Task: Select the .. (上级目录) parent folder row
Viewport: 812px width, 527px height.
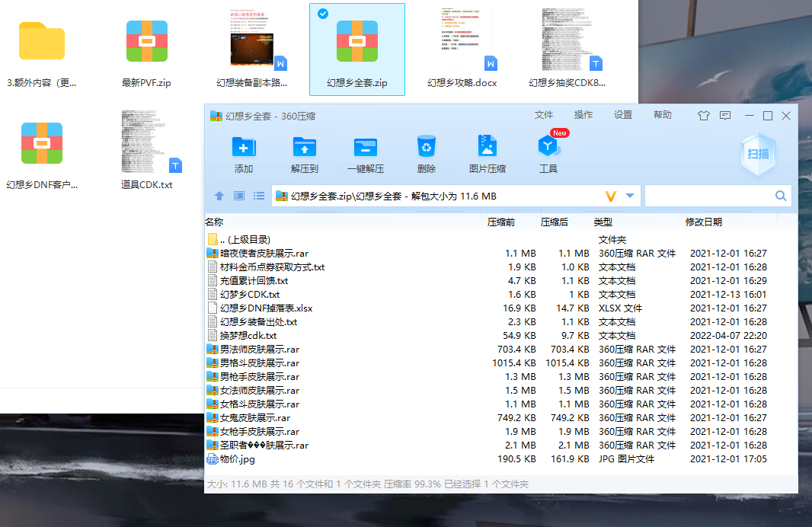Action: [x=500, y=240]
